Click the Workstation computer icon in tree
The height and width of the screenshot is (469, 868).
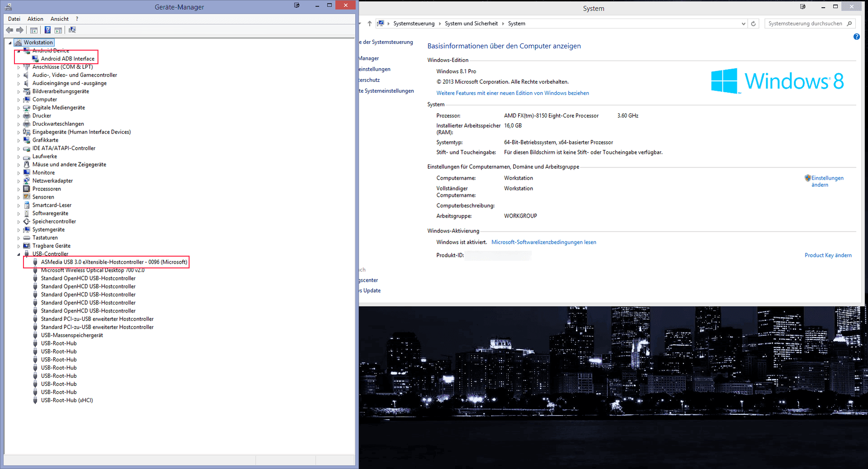pyautogui.click(x=18, y=43)
